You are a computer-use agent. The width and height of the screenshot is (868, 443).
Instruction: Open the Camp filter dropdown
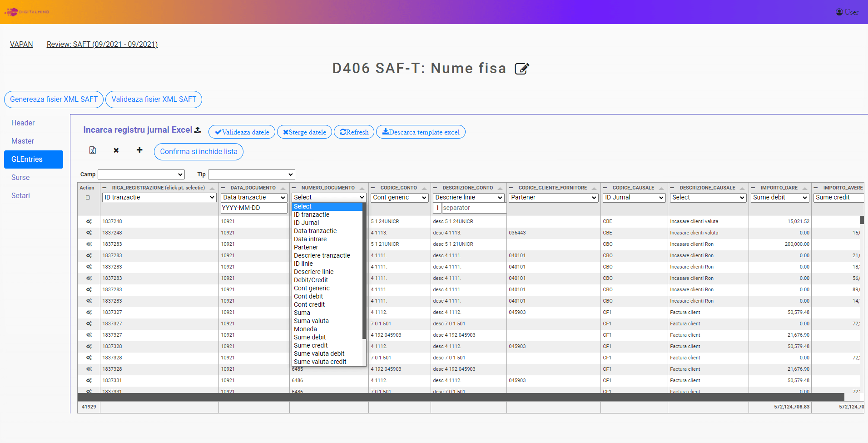(141, 174)
